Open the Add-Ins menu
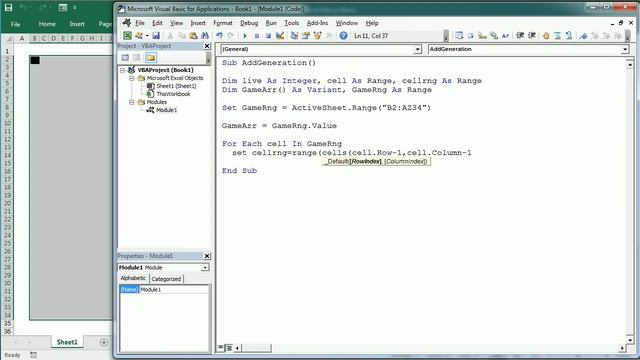This screenshot has height=360, width=640. (x=317, y=23)
